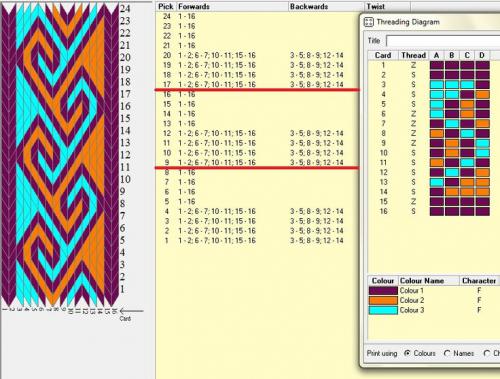
Task: Select the Names print radio button
Action: (447, 353)
